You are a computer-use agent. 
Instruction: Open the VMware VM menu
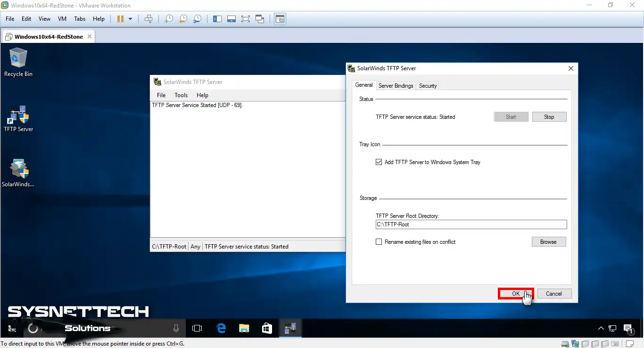[62, 19]
